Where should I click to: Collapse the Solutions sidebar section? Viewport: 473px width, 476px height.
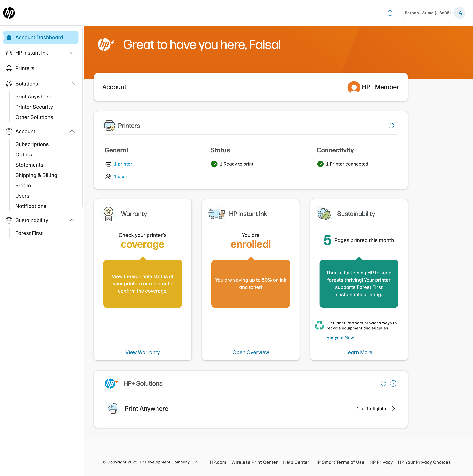pos(72,84)
